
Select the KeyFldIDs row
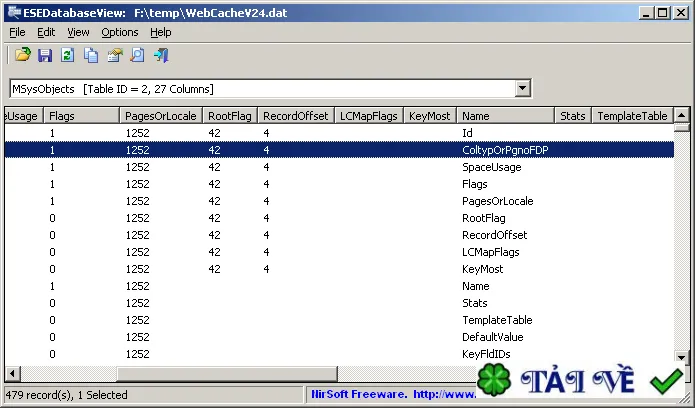(339, 354)
